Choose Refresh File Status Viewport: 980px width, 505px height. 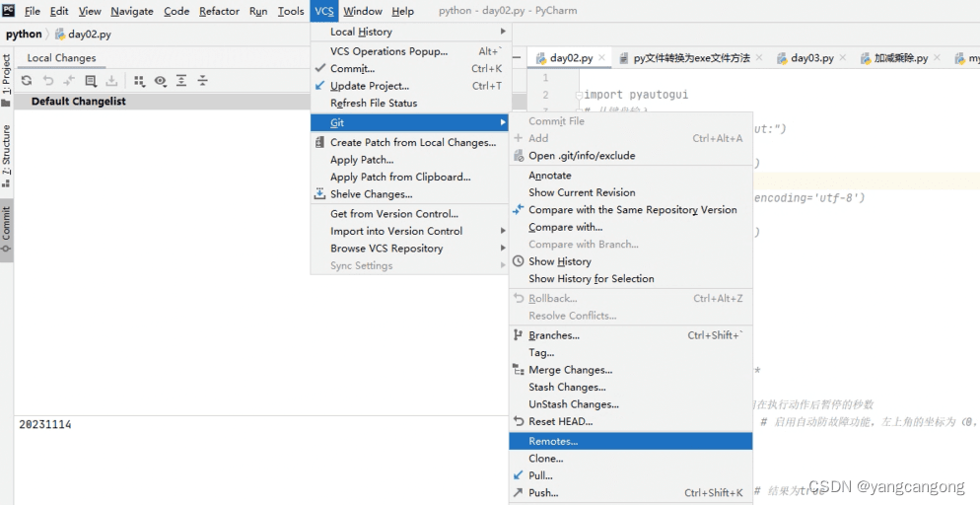[x=410, y=104]
